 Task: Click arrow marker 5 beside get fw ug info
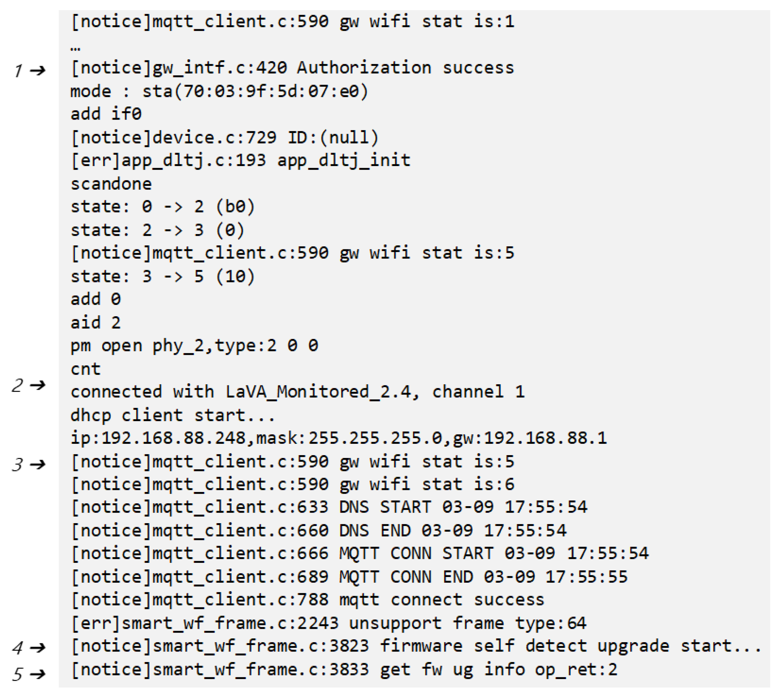pos(38,674)
